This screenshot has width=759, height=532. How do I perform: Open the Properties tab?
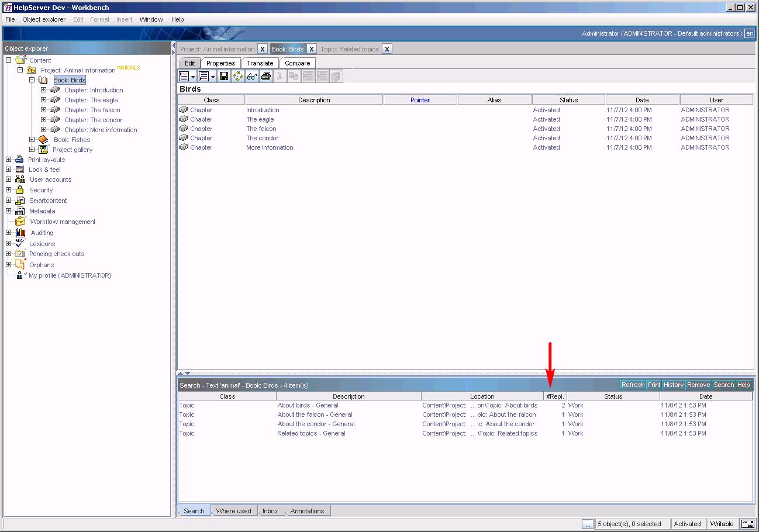coord(221,63)
